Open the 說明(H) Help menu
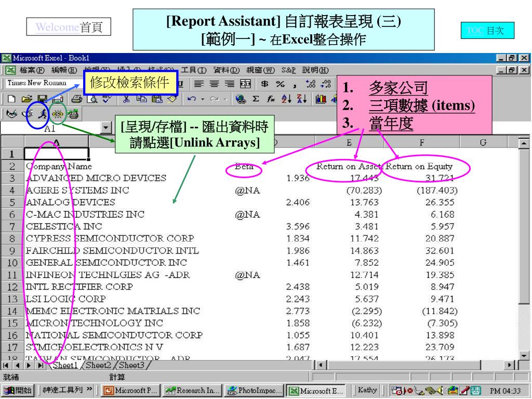Screen dimensions: 532x399 click(315, 70)
